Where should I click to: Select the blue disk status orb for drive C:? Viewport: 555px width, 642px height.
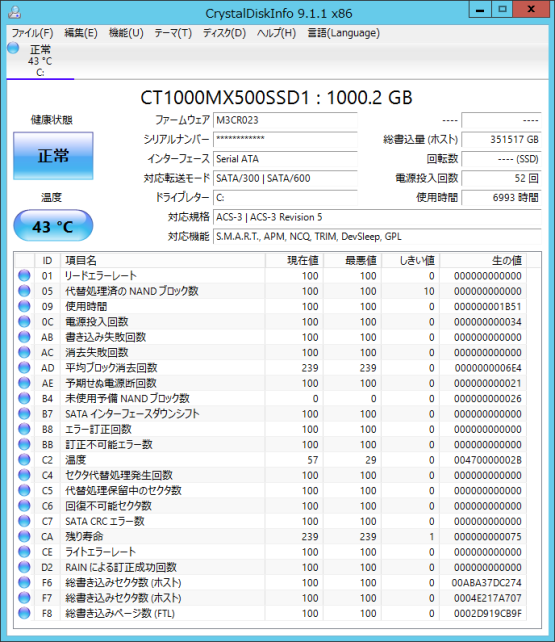pyautogui.click(x=13, y=48)
